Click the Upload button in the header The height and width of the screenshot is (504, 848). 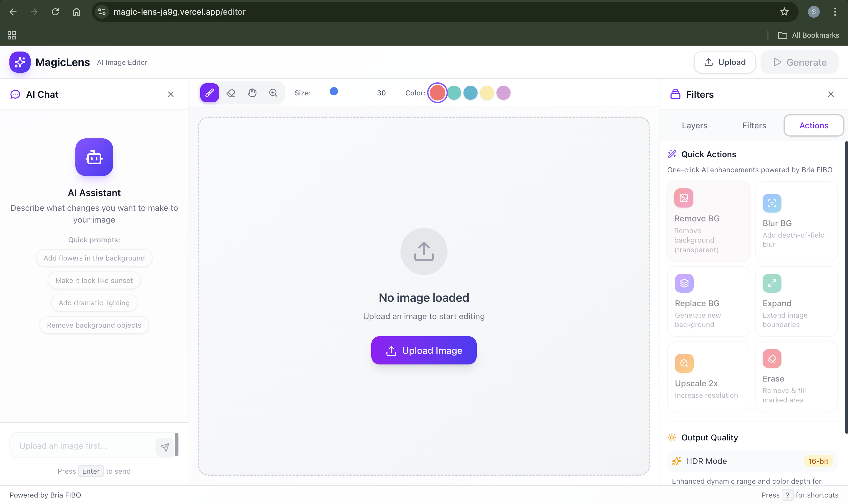(724, 62)
